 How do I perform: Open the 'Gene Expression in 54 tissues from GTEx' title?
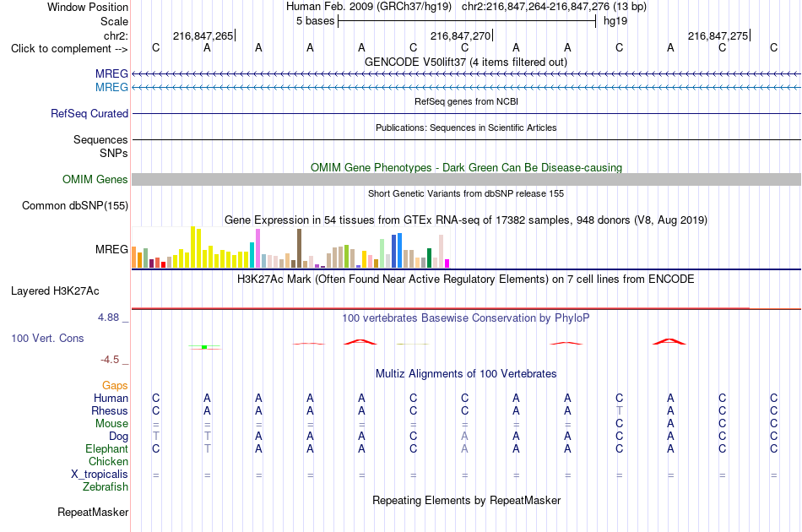tap(466, 220)
